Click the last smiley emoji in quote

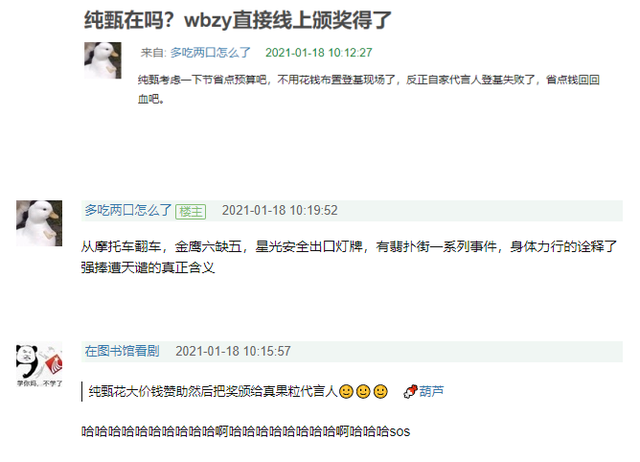[380, 391]
